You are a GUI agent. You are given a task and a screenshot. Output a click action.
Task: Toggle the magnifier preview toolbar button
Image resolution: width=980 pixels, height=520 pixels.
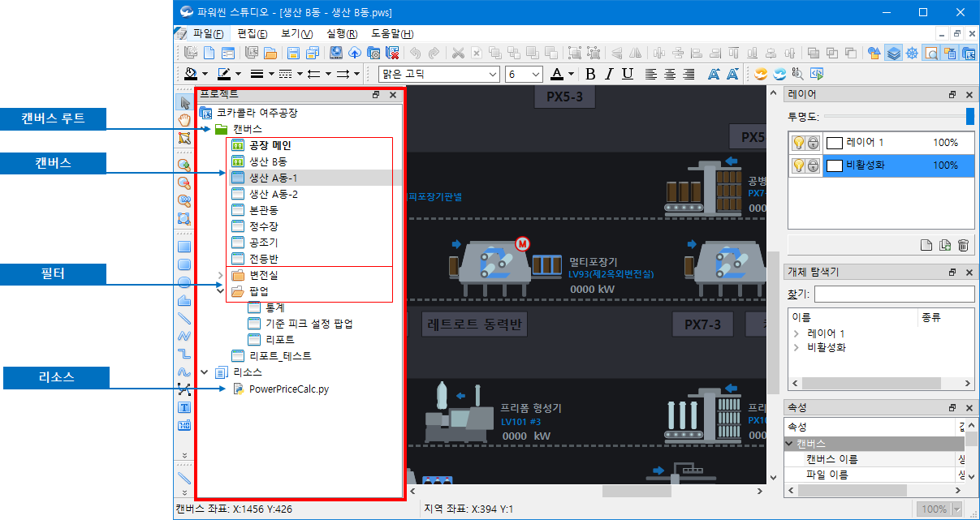click(x=931, y=53)
